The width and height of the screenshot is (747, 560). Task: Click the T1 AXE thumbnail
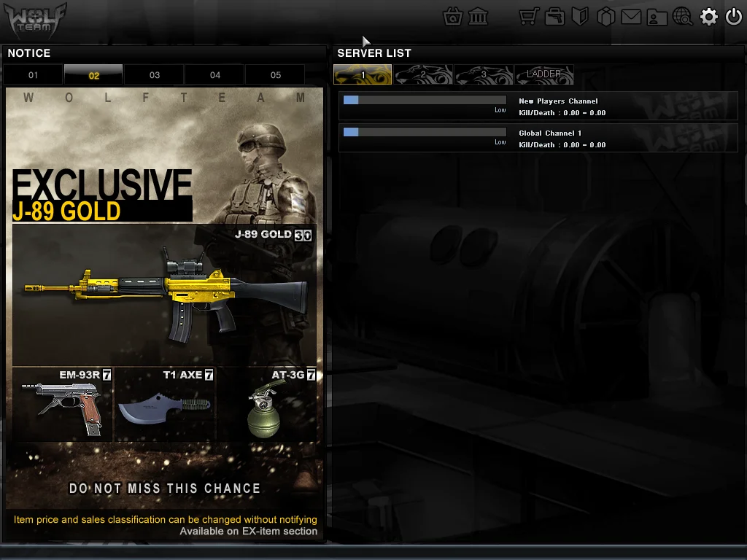(164, 404)
